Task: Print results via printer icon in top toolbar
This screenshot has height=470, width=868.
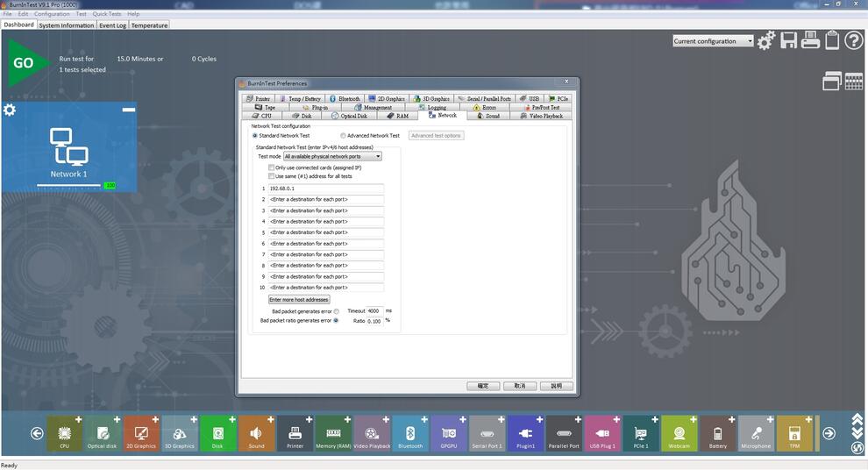Action: click(810, 39)
